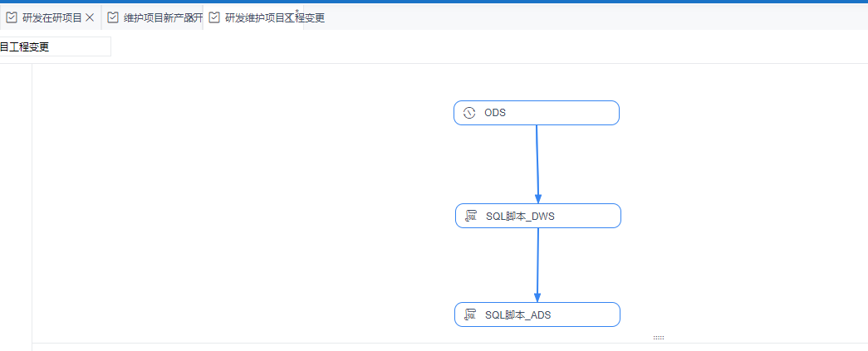This screenshot has width=868, height=351.
Task: Click the SQL script icon on SQL脚本_DWS
Action: coord(471,216)
